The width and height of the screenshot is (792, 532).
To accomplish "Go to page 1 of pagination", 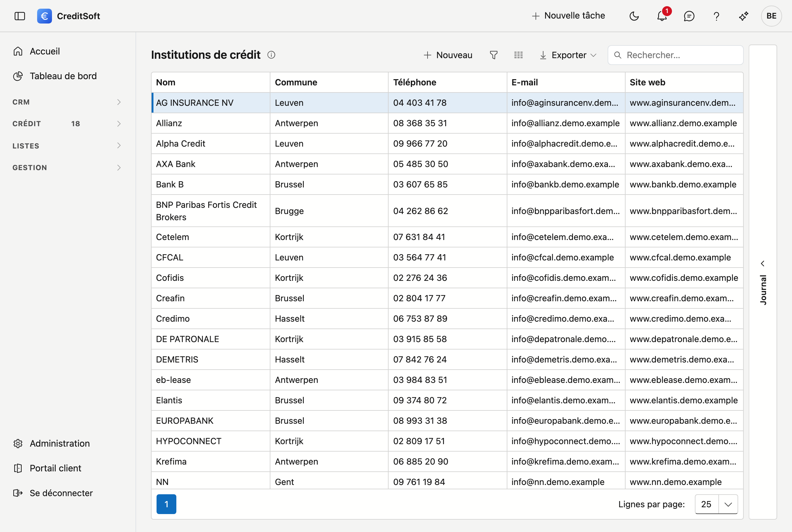I will coord(166,504).
